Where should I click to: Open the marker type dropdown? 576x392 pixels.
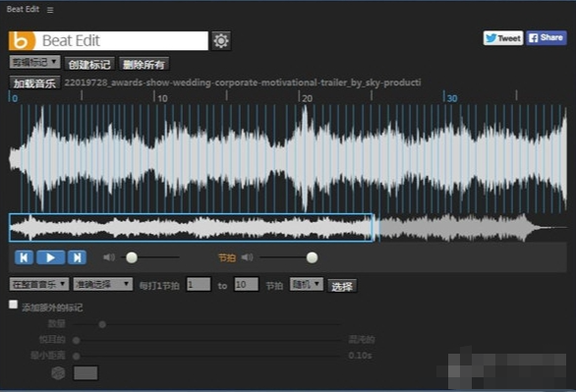(34, 63)
